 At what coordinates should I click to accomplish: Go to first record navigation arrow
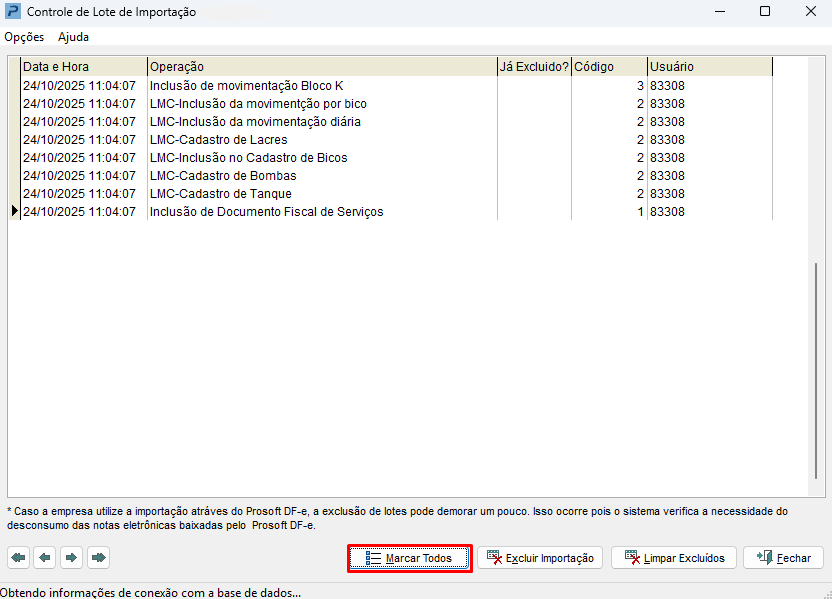click(19, 558)
